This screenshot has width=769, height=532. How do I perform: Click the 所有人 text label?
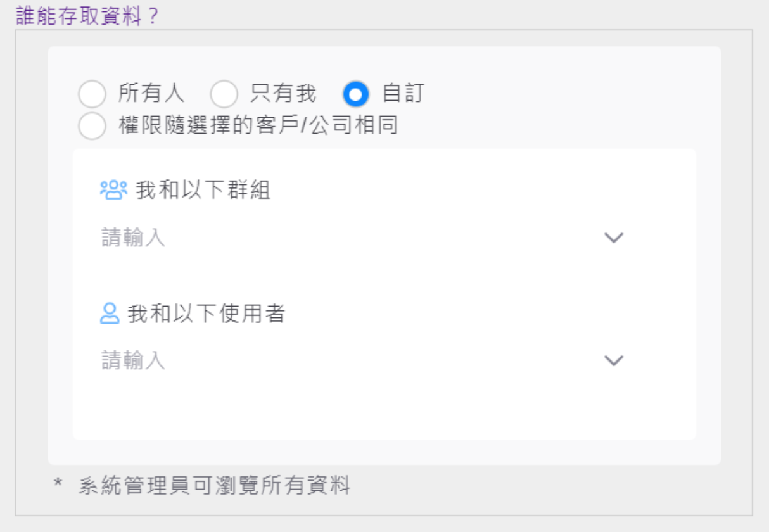tap(151, 94)
